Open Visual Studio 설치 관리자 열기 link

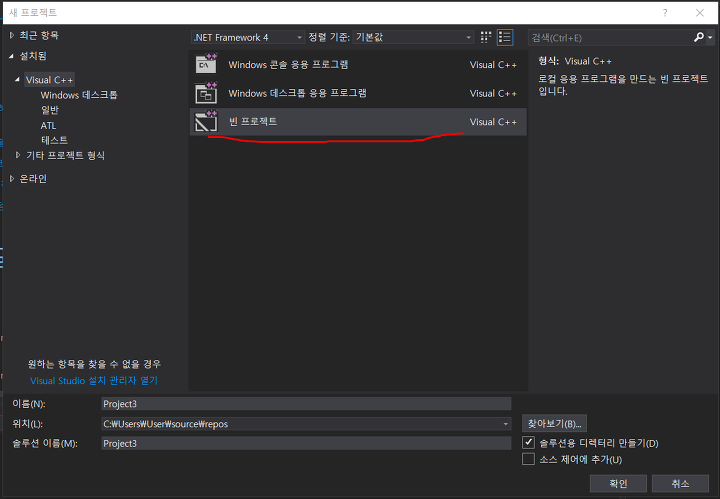pos(94,381)
